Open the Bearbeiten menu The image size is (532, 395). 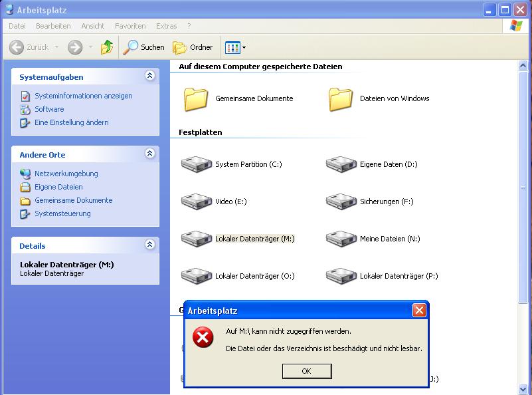pos(53,26)
